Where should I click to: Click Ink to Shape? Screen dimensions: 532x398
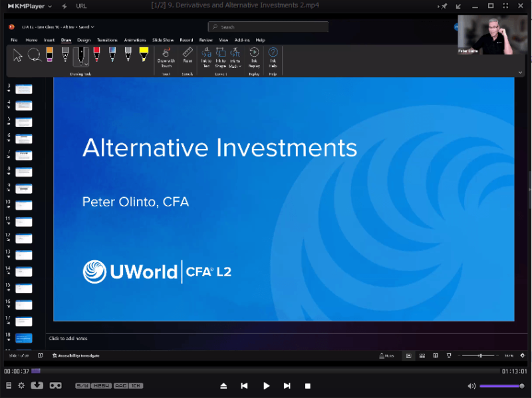[221, 58]
